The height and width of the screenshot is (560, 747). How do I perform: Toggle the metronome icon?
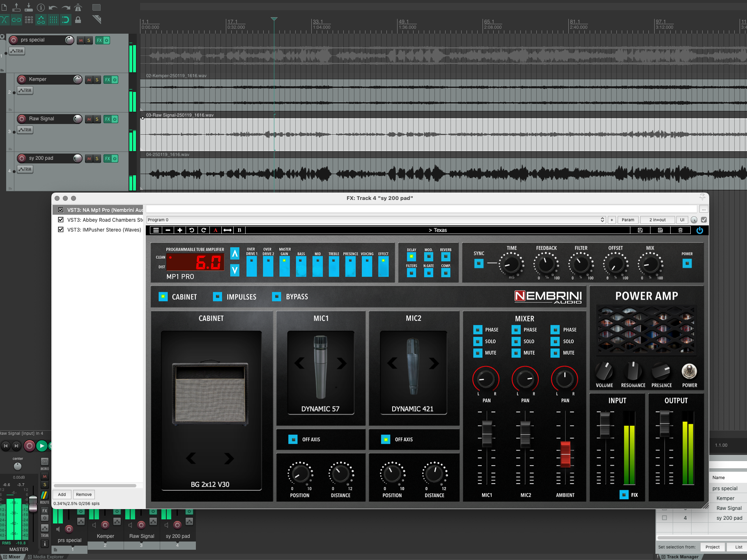coord(78,7)
